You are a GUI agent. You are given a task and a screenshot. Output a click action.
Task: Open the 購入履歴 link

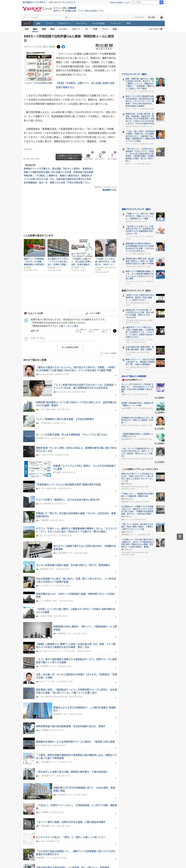152,17
